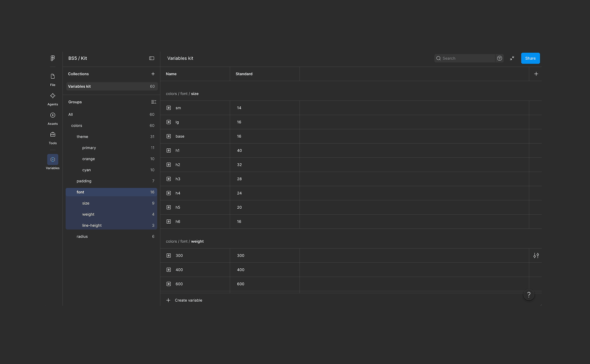
Task: Focus the Search field
Action: pyautogui.click(x=464, y=58)
